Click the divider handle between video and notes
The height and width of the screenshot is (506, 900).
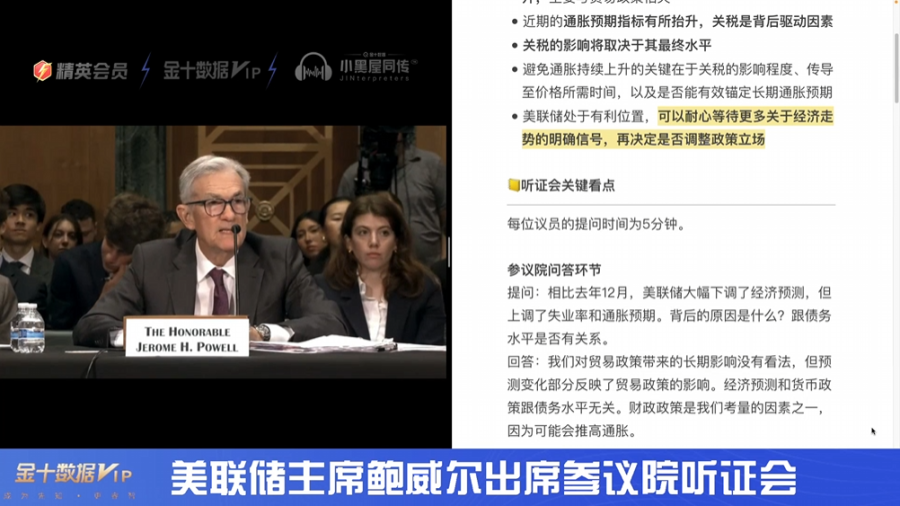(x=449, y=252)
